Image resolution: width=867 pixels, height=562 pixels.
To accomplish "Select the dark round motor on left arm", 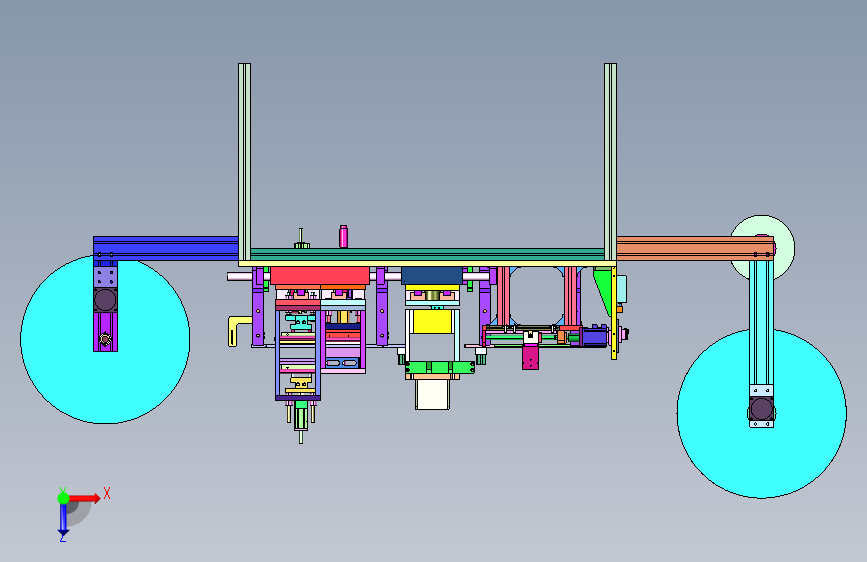I will click(x=105, y=300).
